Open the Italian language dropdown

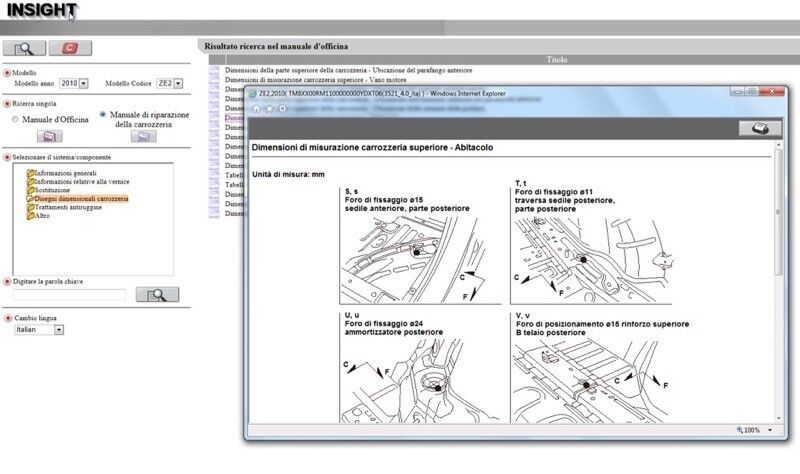coord(59,330)
